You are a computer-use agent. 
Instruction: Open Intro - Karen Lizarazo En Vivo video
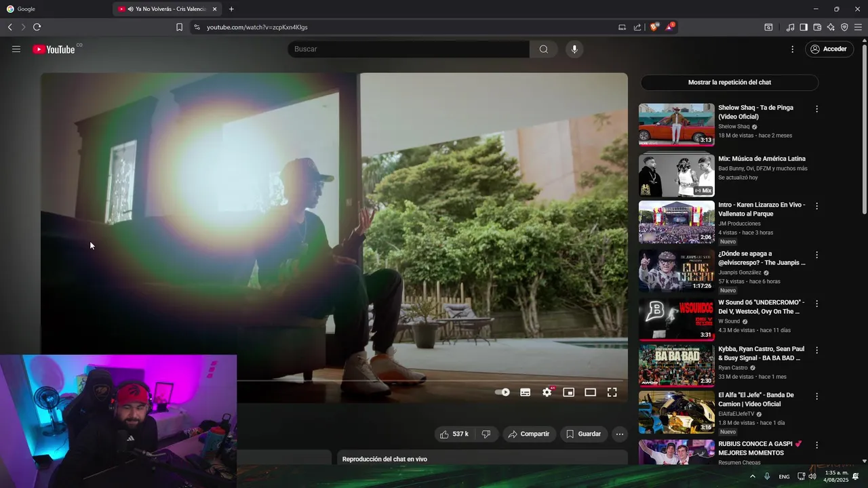(762, 209)
